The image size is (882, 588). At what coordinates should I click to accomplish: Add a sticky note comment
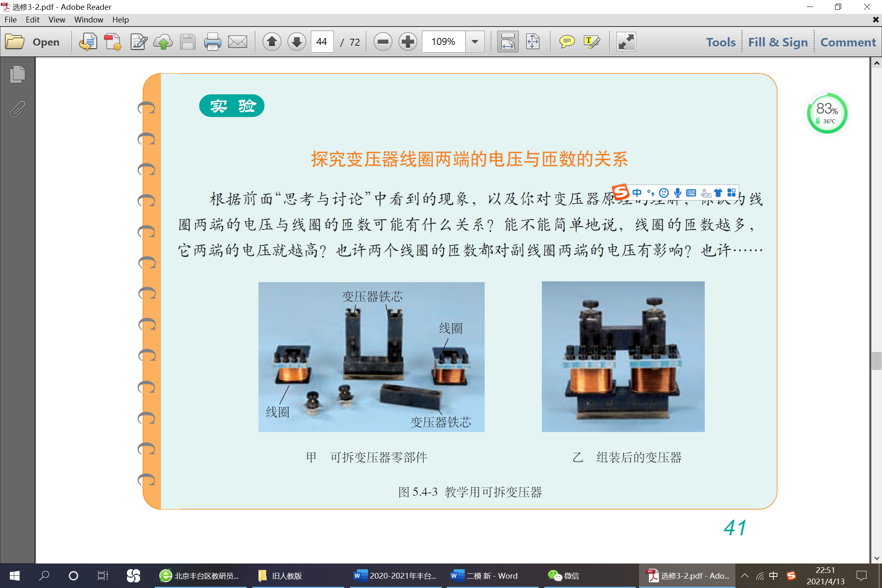tap(567, 42)
